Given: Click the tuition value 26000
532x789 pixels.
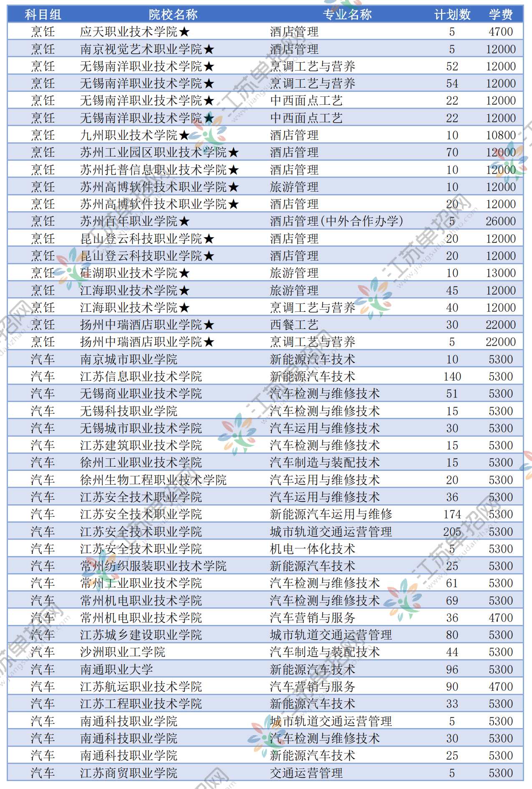Looking at the screenshot, I should 501,221.
